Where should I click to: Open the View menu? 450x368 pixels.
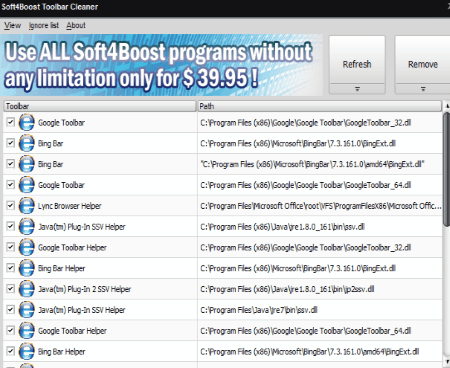(13, 25)
